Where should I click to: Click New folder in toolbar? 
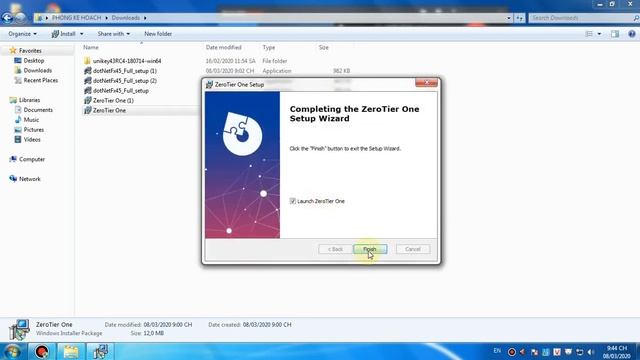tap(158, 34)
